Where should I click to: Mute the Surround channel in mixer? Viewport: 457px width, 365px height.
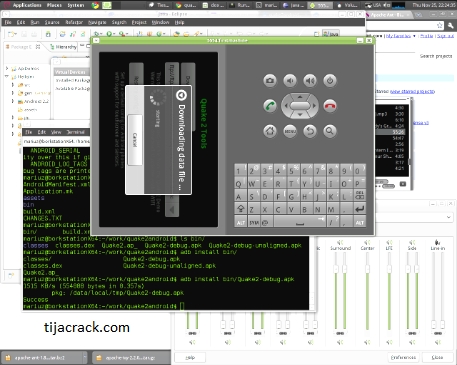[x=340, y=342]
